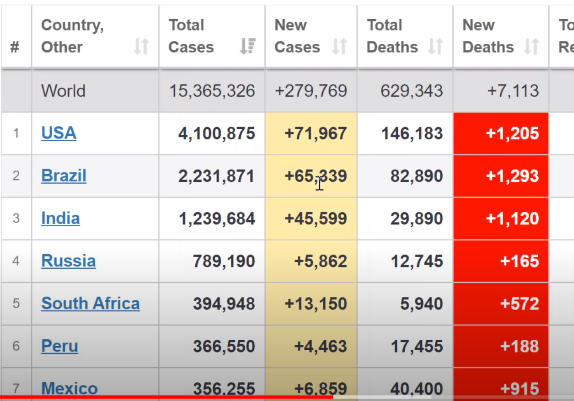The width and height of the screenshot is (574, 401).
Task: Sort by New Cases column arrows
Action: click(x=339, y=47)
